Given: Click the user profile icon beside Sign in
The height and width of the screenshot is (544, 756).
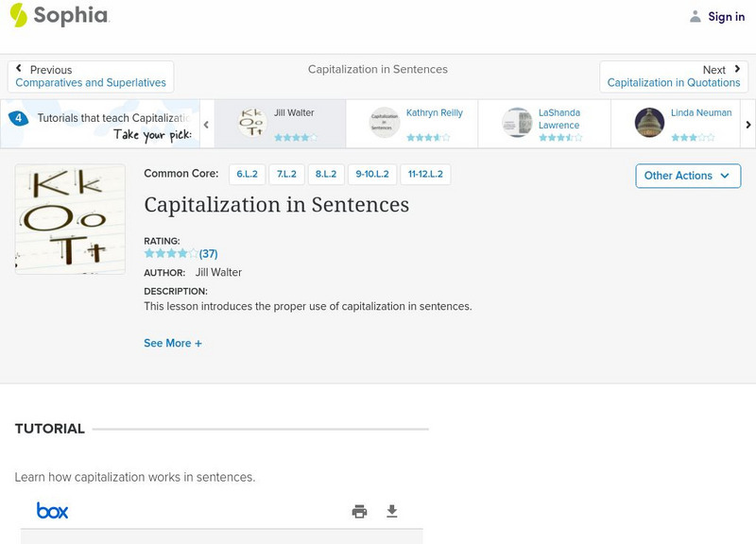Looking at the screenshot, I should click(x=696, y=16).
